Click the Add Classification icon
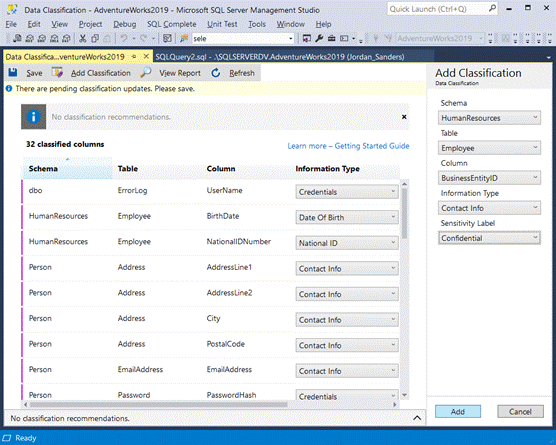This screenshot has height=445, width=556. [x=57, y=73]
